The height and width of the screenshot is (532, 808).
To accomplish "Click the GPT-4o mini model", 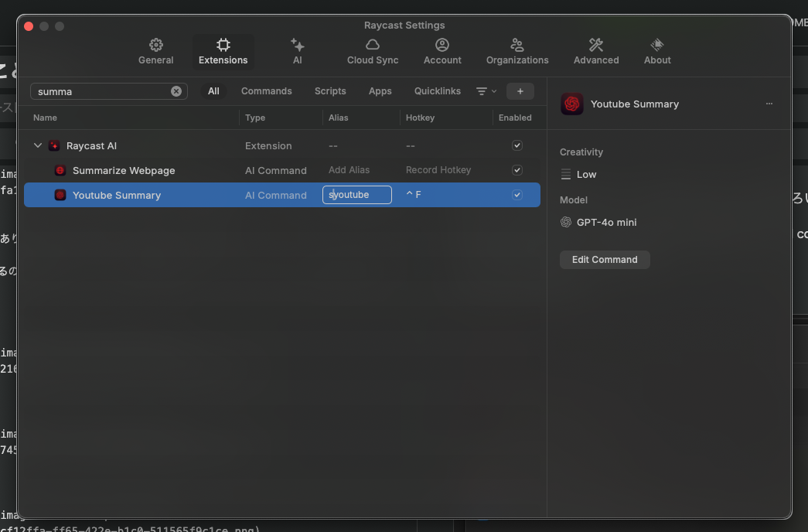I will (606, 222).
